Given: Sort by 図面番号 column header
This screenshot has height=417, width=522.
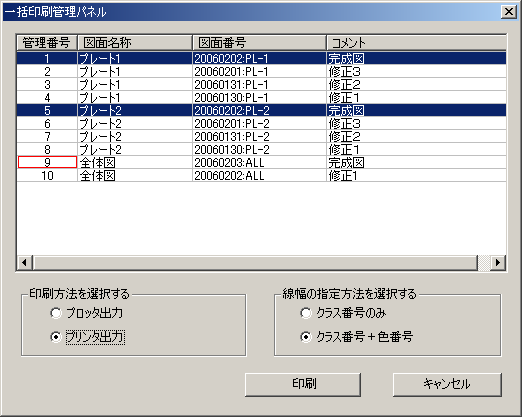Looking at the screenshot, I should click(259, 43).
